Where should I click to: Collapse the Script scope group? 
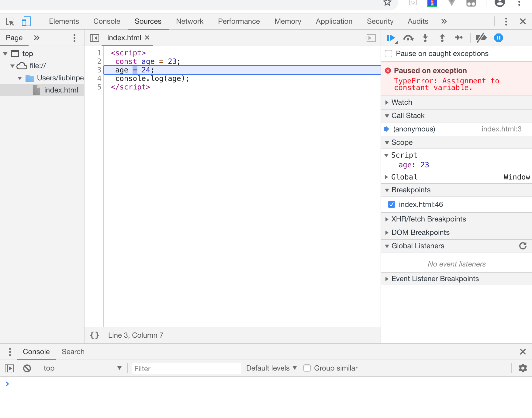(x=386, y=155)
